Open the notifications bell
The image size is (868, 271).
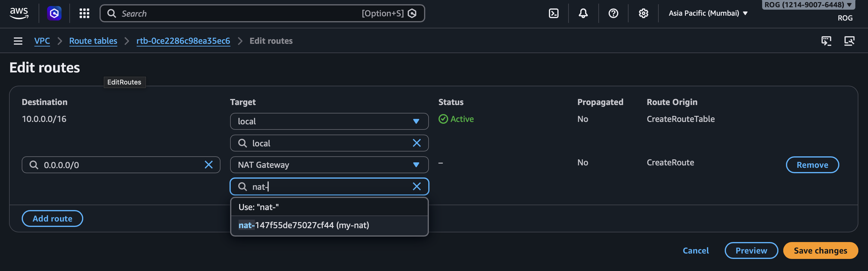pos(583,14)
